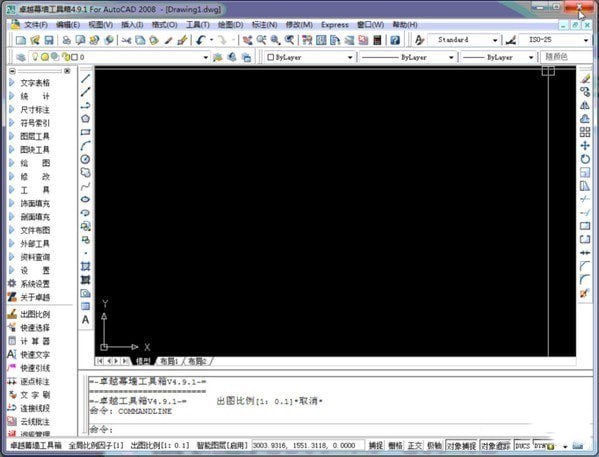Choose the Multiline Text A tool
The height and width of the screenshot is (457, 599).
click(86, 320)
